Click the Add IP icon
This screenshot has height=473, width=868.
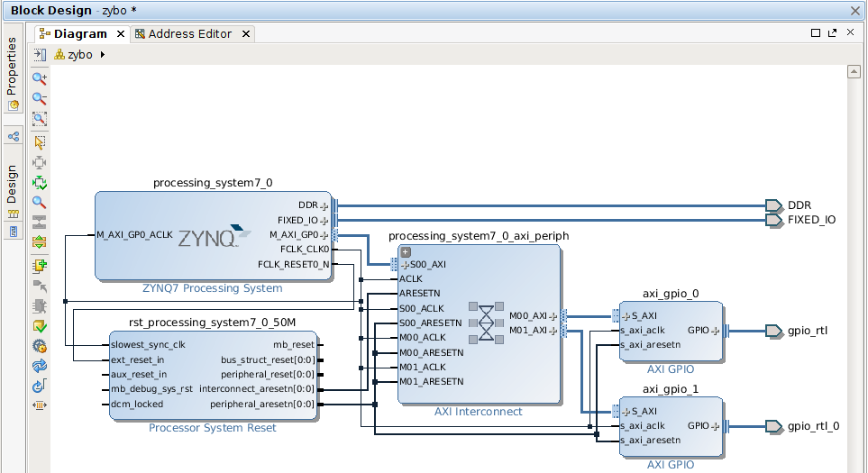pyautogui.click(x=40, y=266)
